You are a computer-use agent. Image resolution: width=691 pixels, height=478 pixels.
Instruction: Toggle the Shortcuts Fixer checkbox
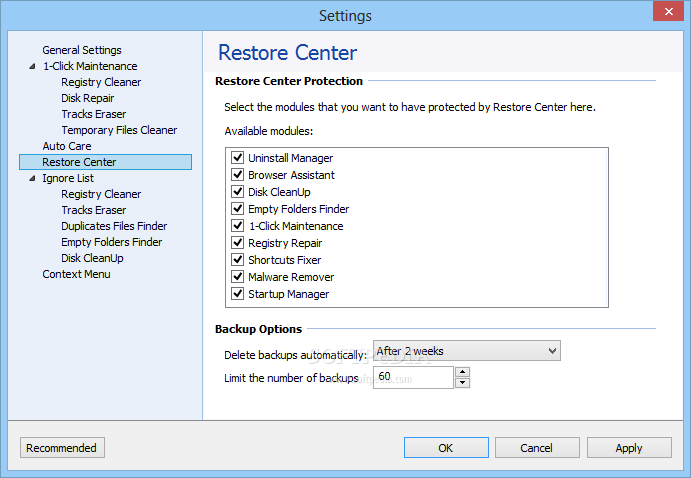(238, 259)
